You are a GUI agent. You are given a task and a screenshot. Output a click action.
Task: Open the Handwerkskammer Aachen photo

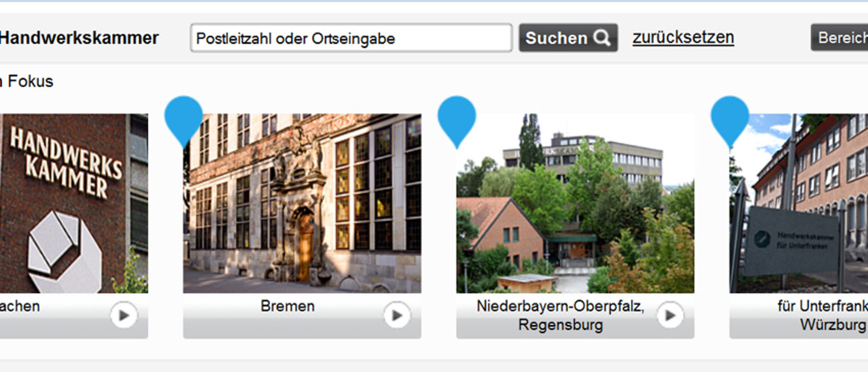coord(74,203)
